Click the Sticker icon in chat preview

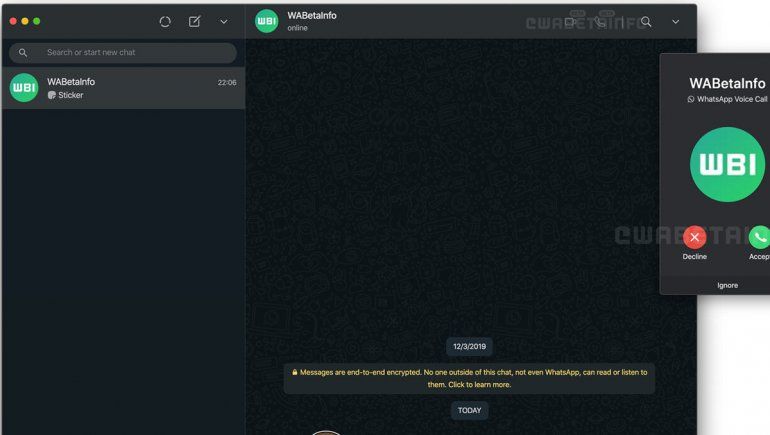pyautogui.click(x=52, y=95)
